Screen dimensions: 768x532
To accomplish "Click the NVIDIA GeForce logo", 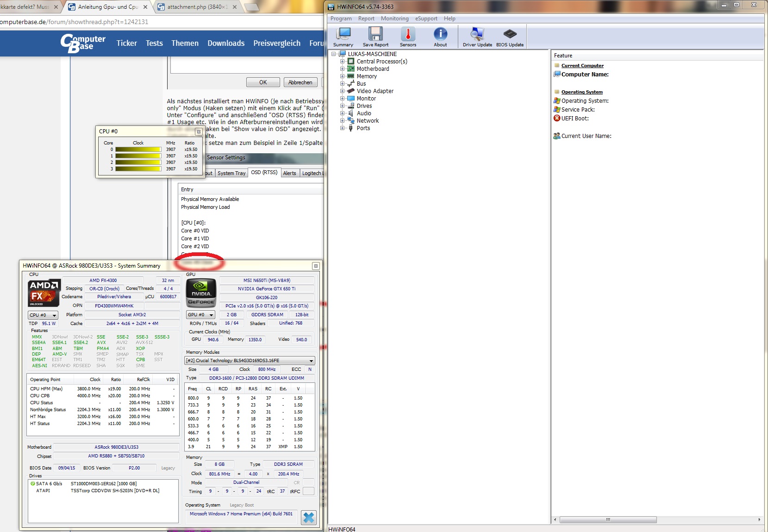I will tap(201, 293).
